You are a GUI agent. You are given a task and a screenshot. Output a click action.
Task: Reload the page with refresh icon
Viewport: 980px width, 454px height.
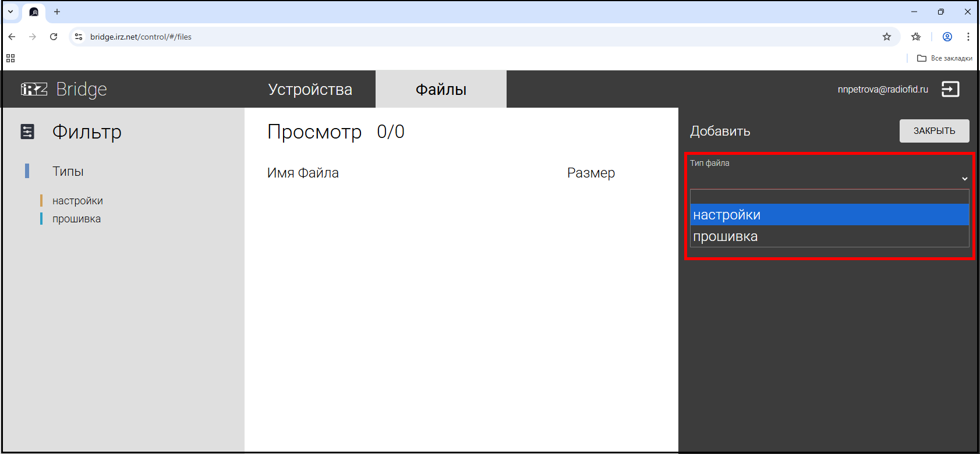tap(54, 37)
